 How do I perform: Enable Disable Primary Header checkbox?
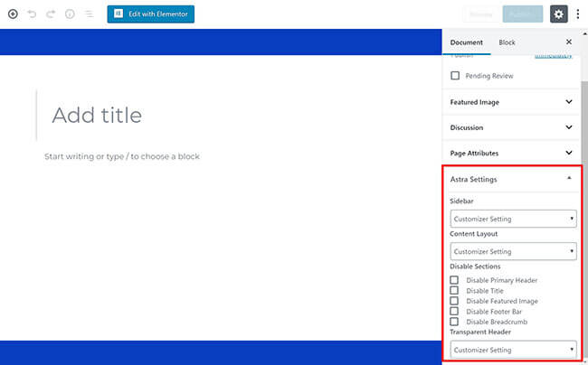(454, 280)
